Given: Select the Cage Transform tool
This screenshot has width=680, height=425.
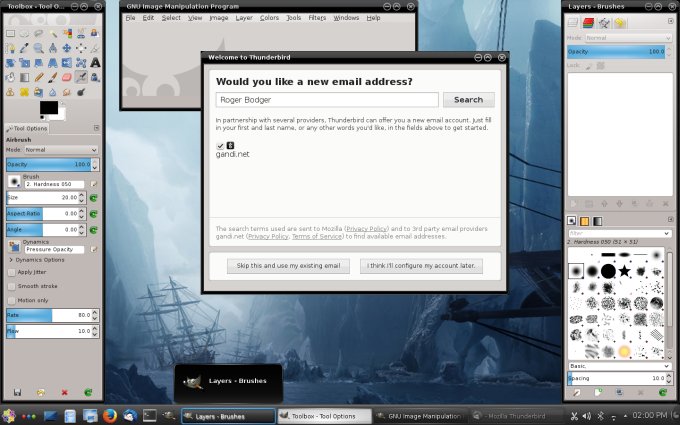Looking at the screenshot, I should coord(81,62).
